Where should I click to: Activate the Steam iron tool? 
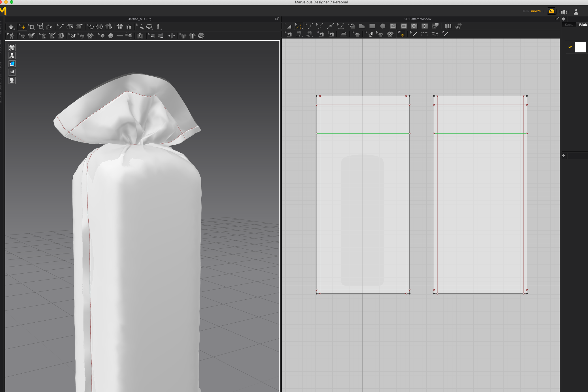[x=343, y=34]
